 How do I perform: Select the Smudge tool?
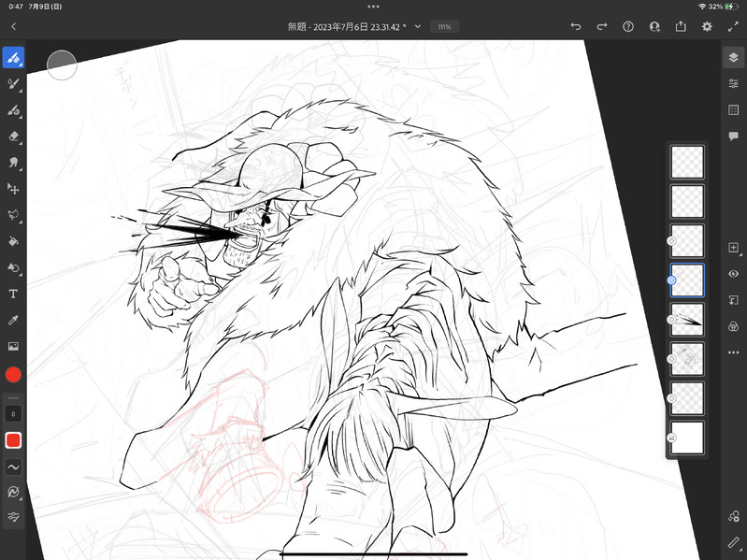click(x=13, y=163)
